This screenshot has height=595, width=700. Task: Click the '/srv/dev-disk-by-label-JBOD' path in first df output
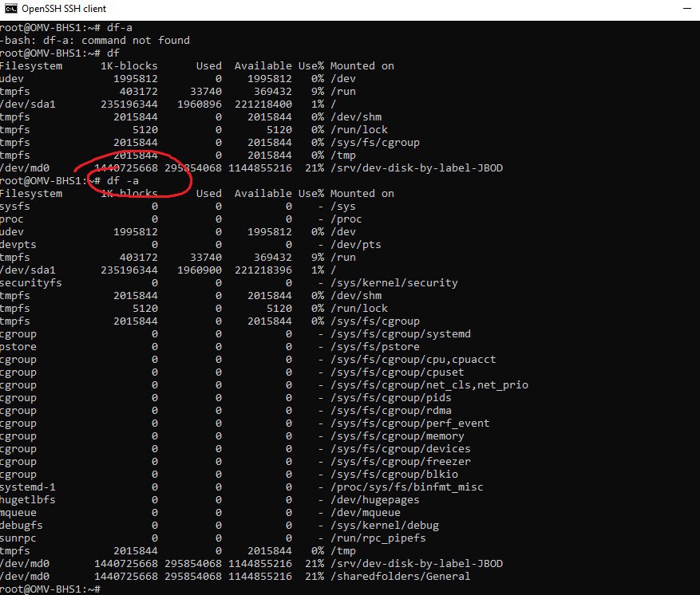coord(417,168)
